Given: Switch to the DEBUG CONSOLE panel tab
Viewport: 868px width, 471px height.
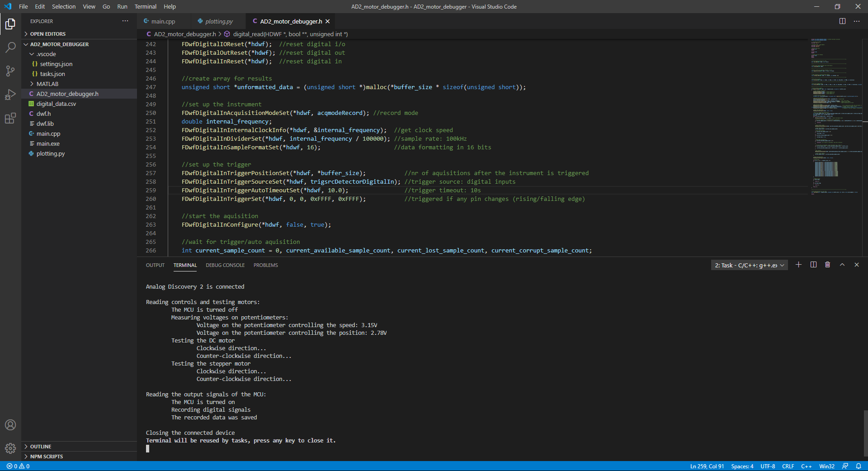Looking at the screenshot, I should pyautogui.click(x=225, y=265).
